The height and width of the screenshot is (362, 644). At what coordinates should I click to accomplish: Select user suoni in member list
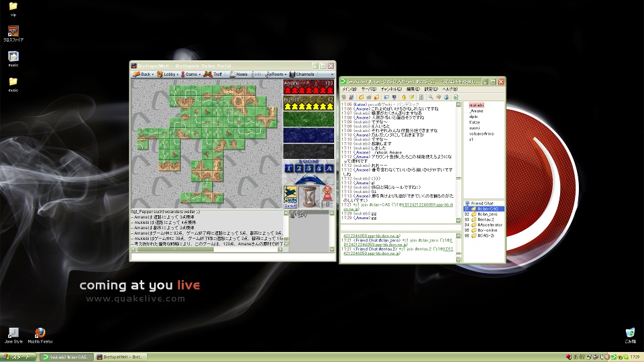(474, 128)
